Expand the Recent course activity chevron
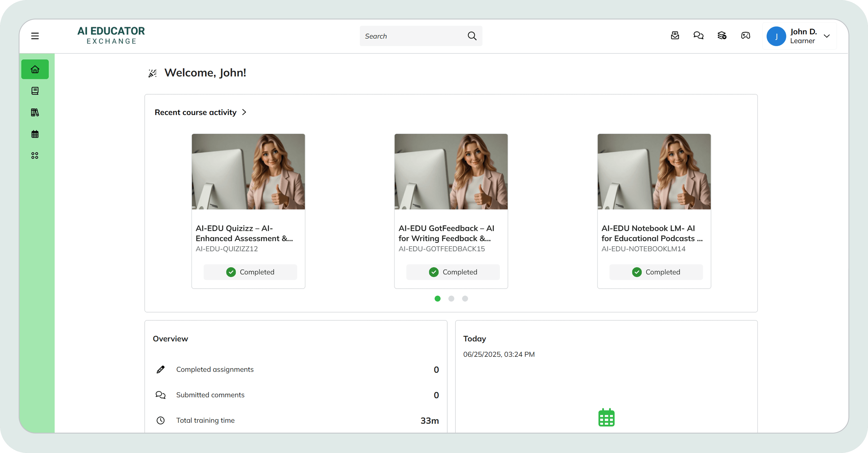 244,112
